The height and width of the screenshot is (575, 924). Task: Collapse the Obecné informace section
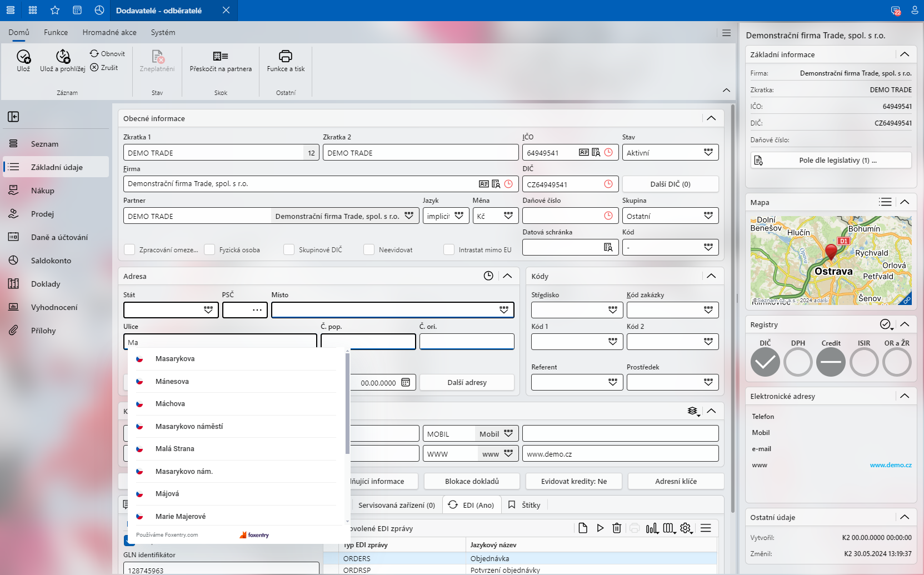coord(711,118)
